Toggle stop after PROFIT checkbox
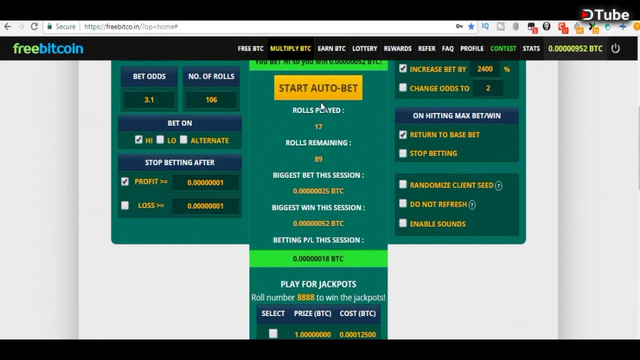This screenshot has height=360, width=640. [x=125, y=181]
